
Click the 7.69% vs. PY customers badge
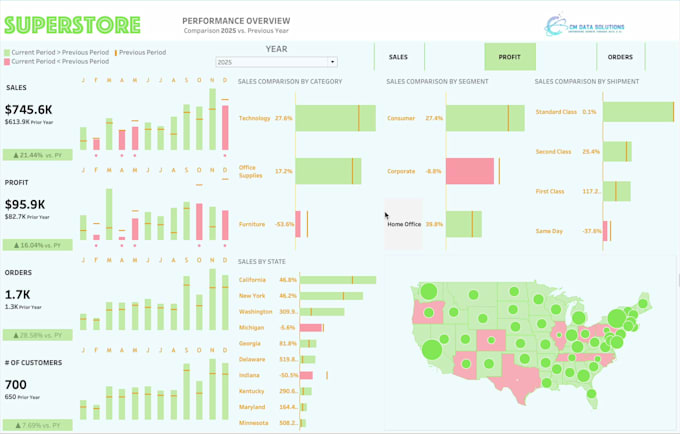point(38,425)
